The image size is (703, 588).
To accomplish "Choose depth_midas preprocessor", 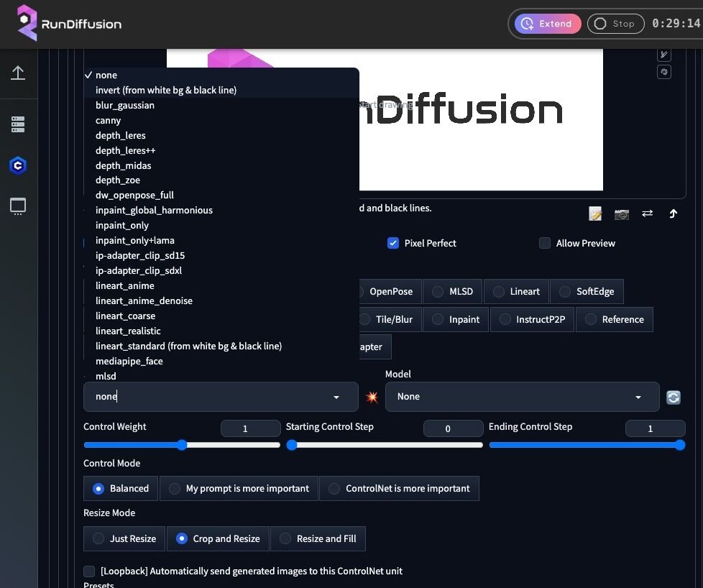I will point(221,165).
